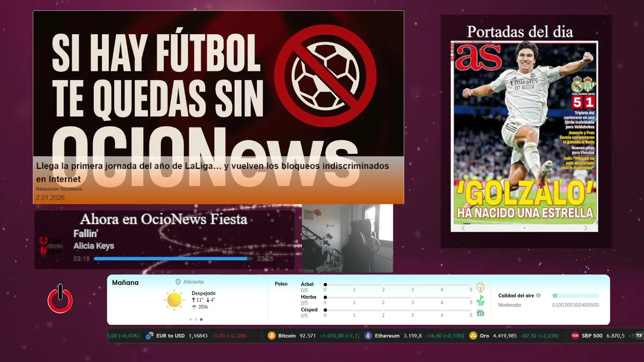Click the gold Oro icon in ticker

[x=473, y=336]
